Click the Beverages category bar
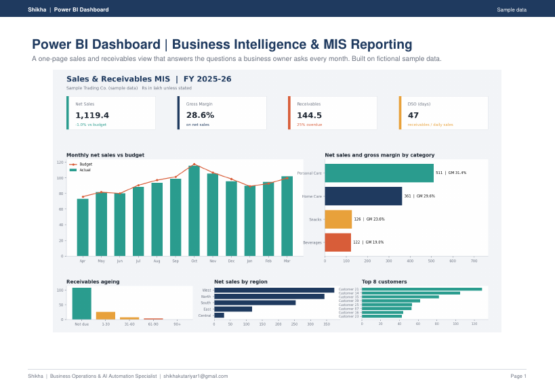Viewport: 555px width, 392px height. [338, 242]
